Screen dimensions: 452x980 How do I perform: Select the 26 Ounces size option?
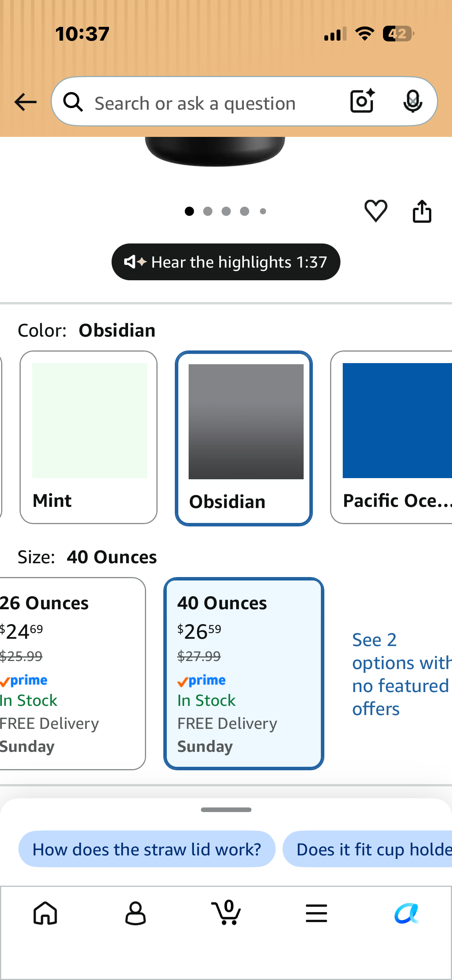click(x=72, y=674)
